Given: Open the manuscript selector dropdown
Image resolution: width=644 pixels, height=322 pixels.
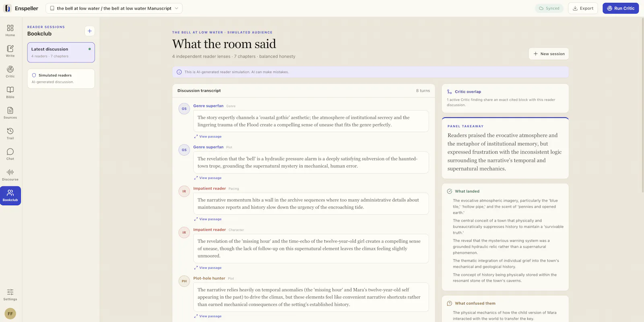Looking at the screenshot, I should pyautogui.click(x=114, y=8).
